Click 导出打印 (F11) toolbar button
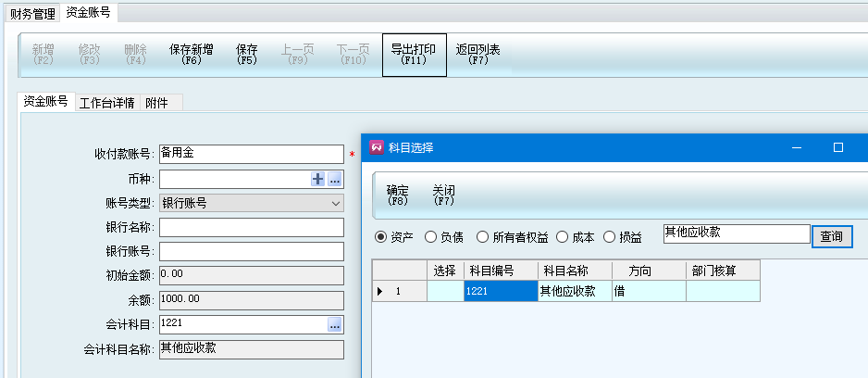This screenshot has height=378, width=868. 414,55
